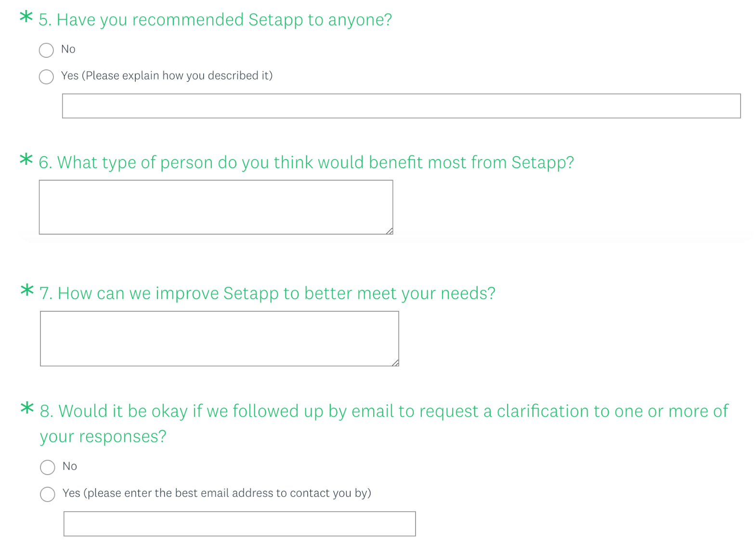Click the "How can we improve Setapp" heading
Viewport: 756px width, 558px height.
[267, 293]
